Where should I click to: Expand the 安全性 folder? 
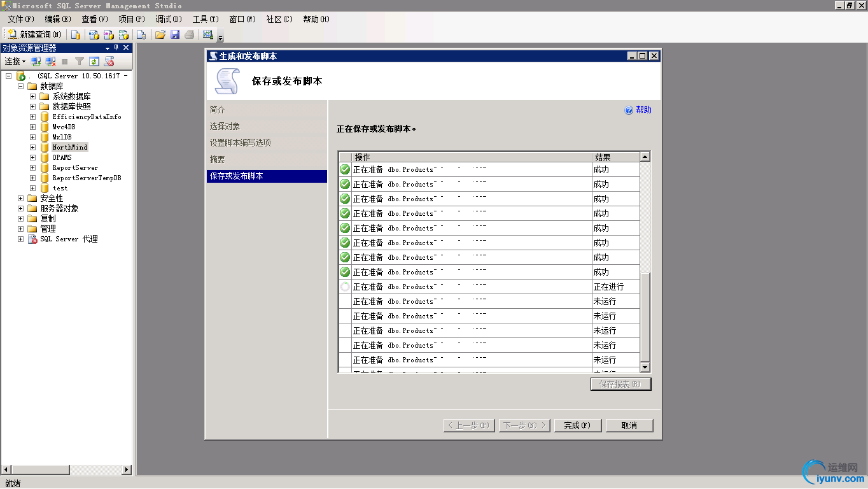click(20, 198)
